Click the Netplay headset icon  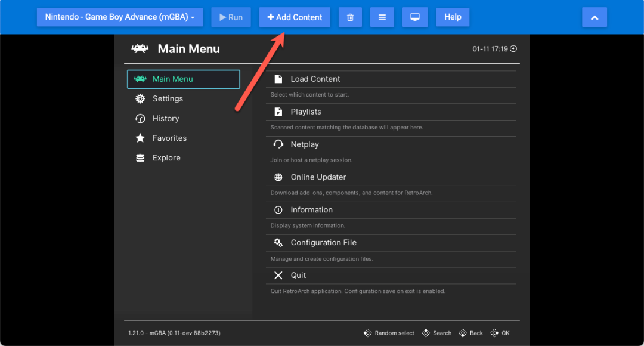278,144
